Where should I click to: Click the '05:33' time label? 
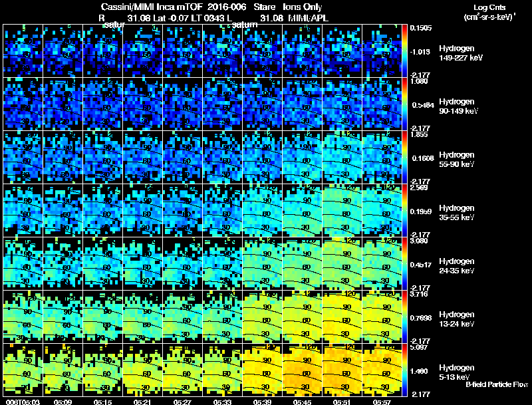223,402
